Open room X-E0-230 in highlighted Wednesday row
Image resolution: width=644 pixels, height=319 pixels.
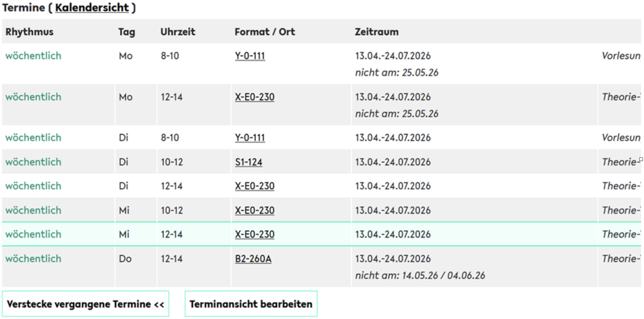coord(255,234)
